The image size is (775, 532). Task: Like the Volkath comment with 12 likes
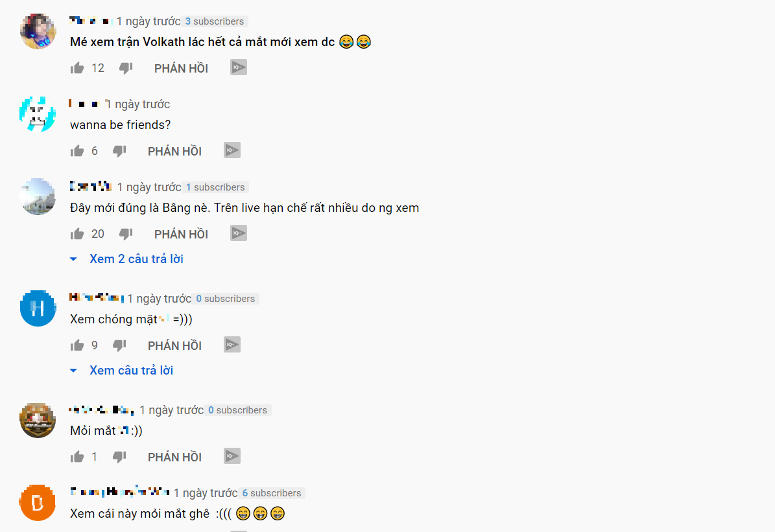[77, 68]
